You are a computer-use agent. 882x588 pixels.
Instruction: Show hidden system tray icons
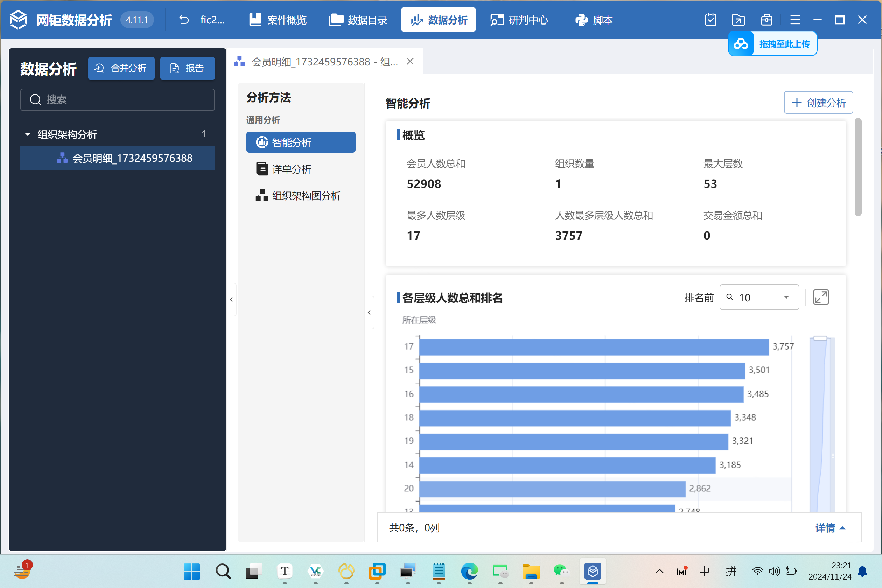pos(660,572)
